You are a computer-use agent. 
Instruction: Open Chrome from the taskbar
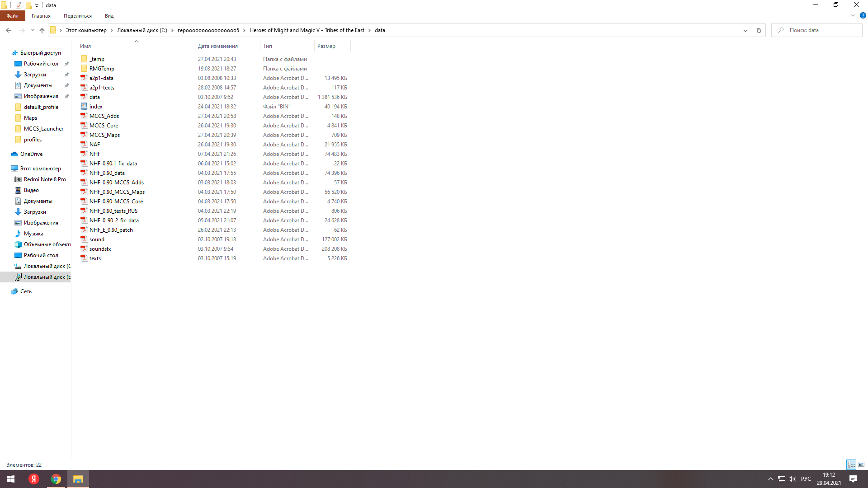coord(56,479)
